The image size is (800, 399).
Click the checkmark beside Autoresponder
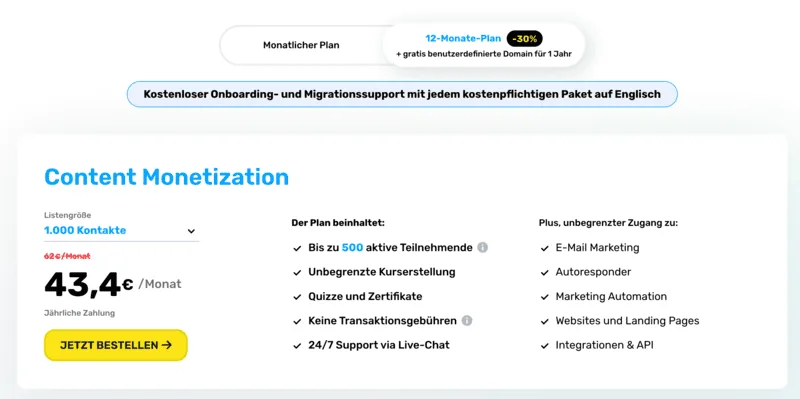tap(544, 272)
